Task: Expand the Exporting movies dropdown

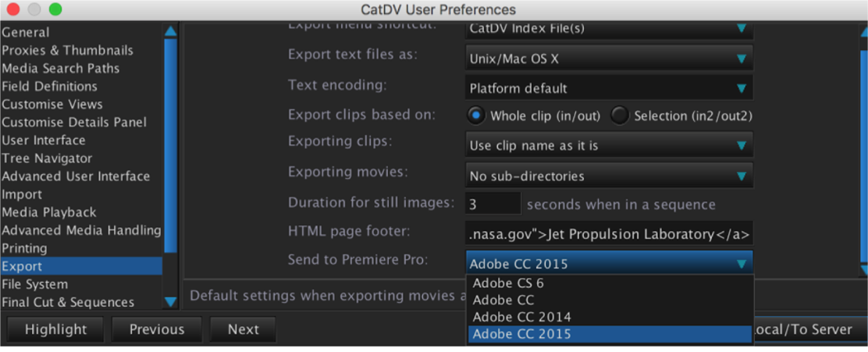Action: coord(609,176)
